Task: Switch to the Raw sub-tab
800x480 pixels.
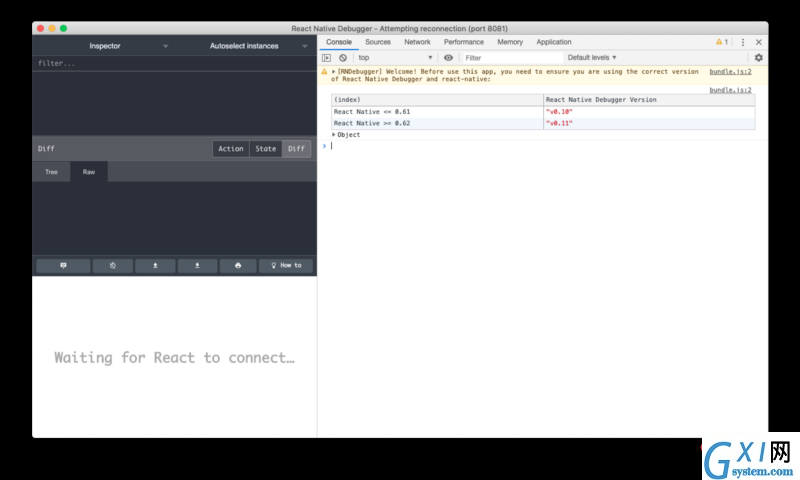Action: 89,172
